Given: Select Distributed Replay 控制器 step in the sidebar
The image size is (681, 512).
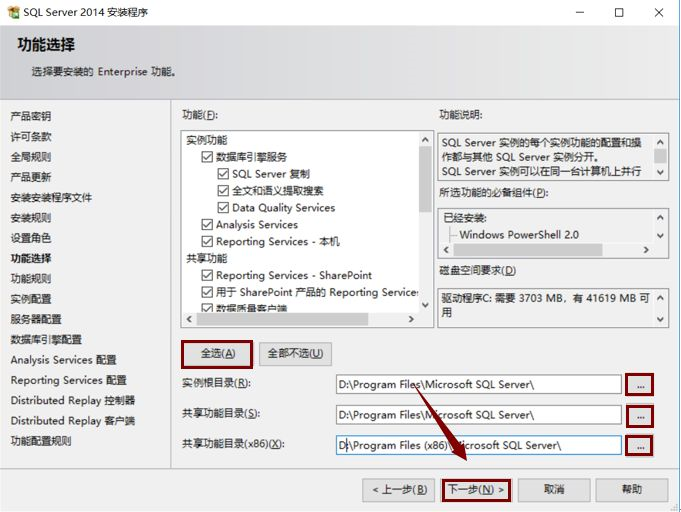Looking at the screenshot, I should point(73,400).
